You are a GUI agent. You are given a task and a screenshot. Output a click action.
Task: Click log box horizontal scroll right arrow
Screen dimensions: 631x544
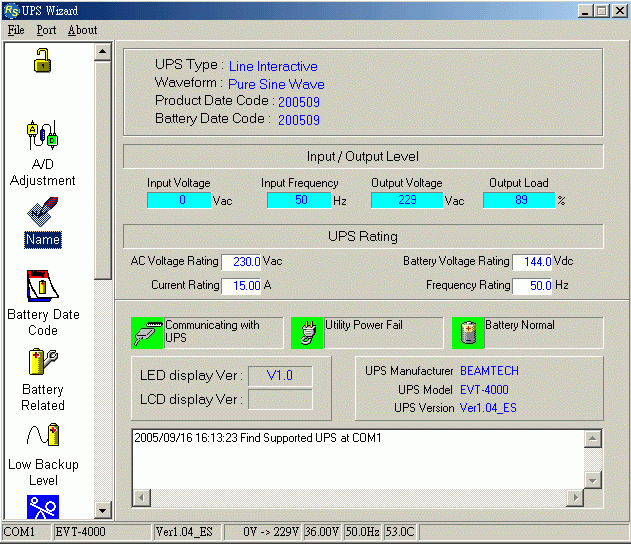[x=574, y=498]
